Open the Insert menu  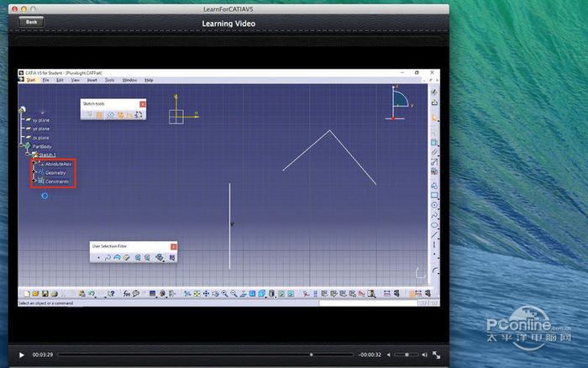coord(92,80)
